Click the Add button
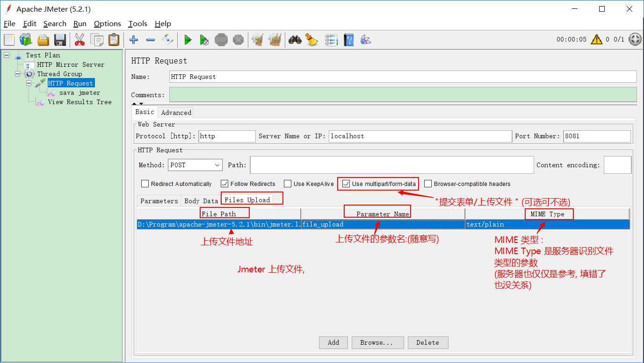 point(333,342)
